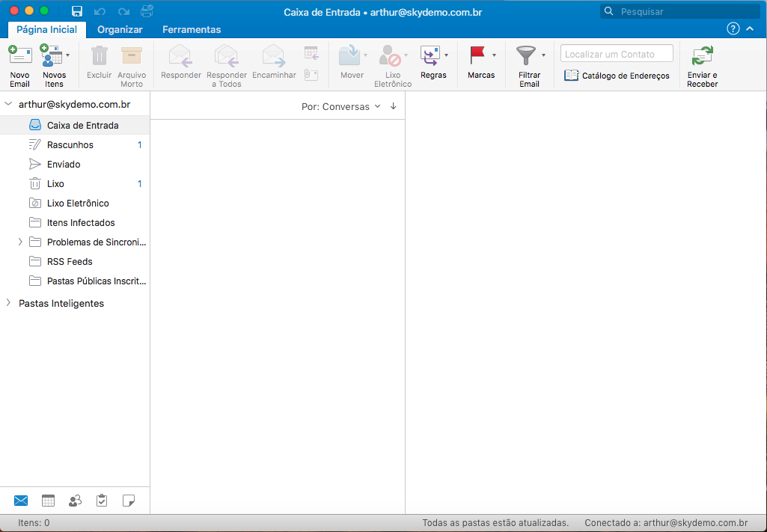Open Notes view in bottom bar
The height and width of the screenshot is (532, 767).
pyautogui.click(x=129, y=501)
